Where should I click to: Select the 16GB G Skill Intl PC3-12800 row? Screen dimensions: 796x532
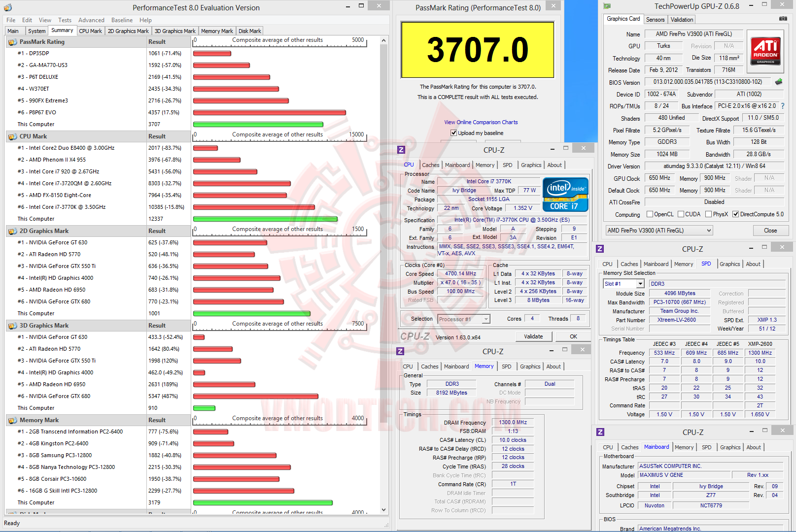tap(97, 491)
